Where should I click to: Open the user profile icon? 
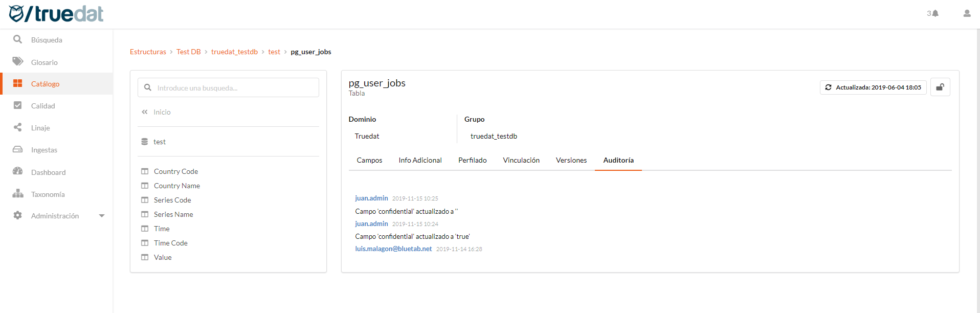(x=966, y=13)
